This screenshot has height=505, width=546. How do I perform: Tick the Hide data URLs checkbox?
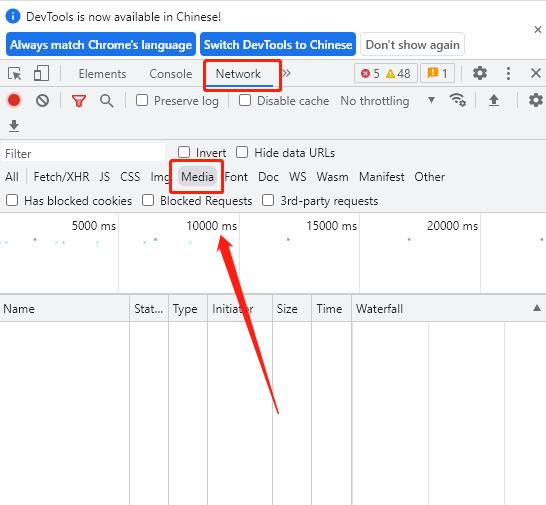pyautogui.click(x=242, y=152)
